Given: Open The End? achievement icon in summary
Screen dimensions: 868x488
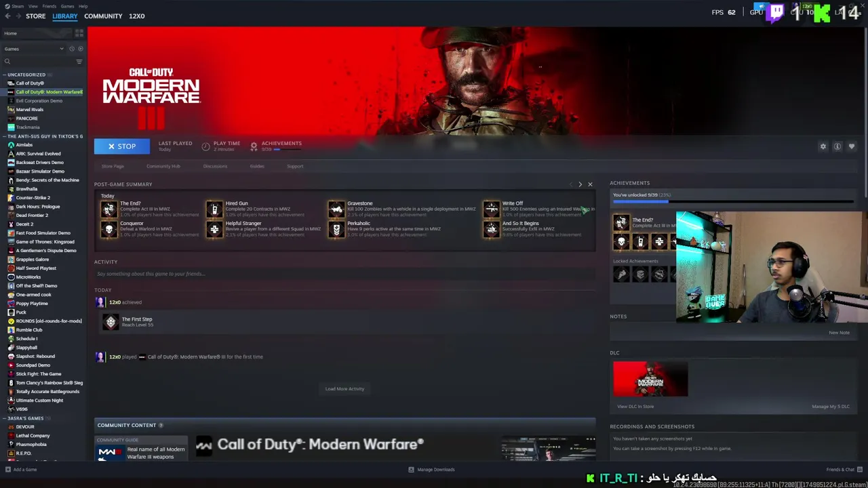Looking at the screenshot, I should (108, 208).
